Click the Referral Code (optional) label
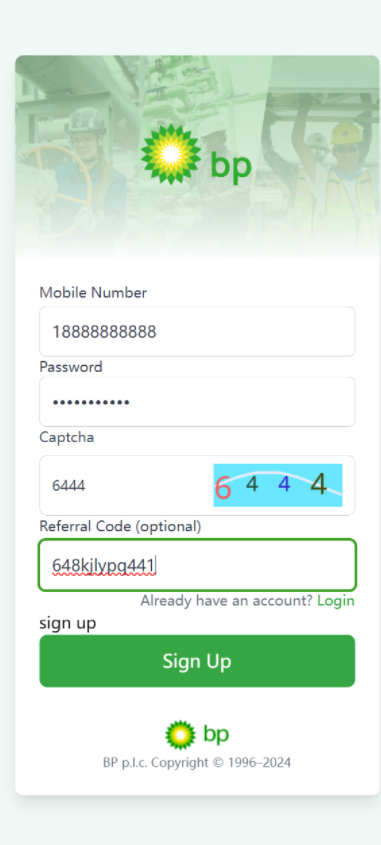381x845 pixels. [x=120, y=526]
